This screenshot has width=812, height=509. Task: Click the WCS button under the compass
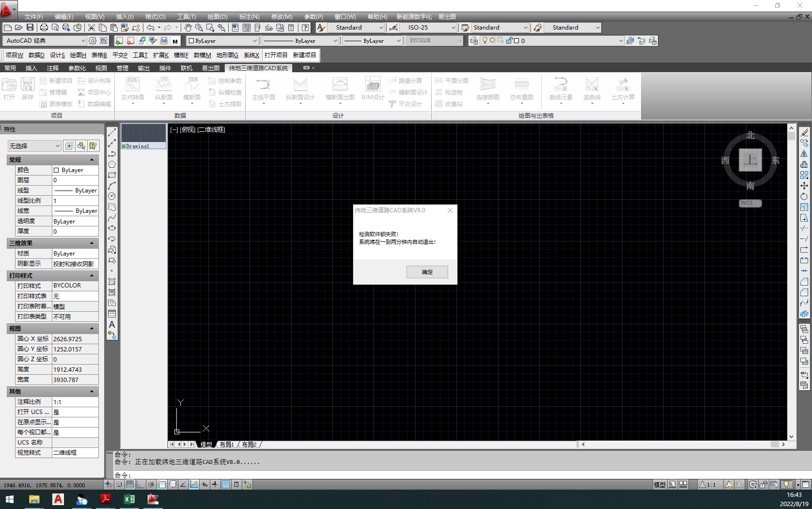tap(750, 203)
